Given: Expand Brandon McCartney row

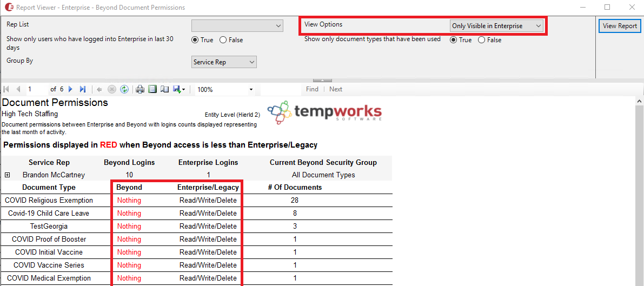Looking at the screenshot, I should [7, 175].
